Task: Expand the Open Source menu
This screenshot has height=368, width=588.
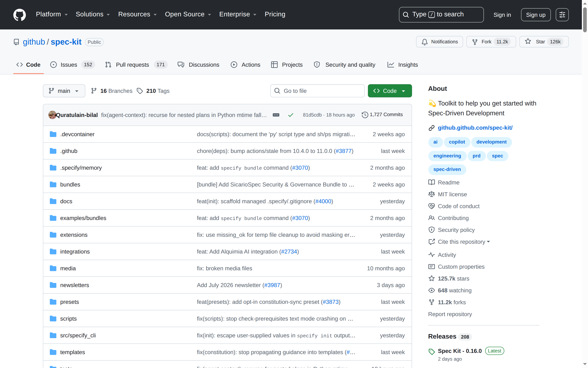Action: [x=188, y=14]
